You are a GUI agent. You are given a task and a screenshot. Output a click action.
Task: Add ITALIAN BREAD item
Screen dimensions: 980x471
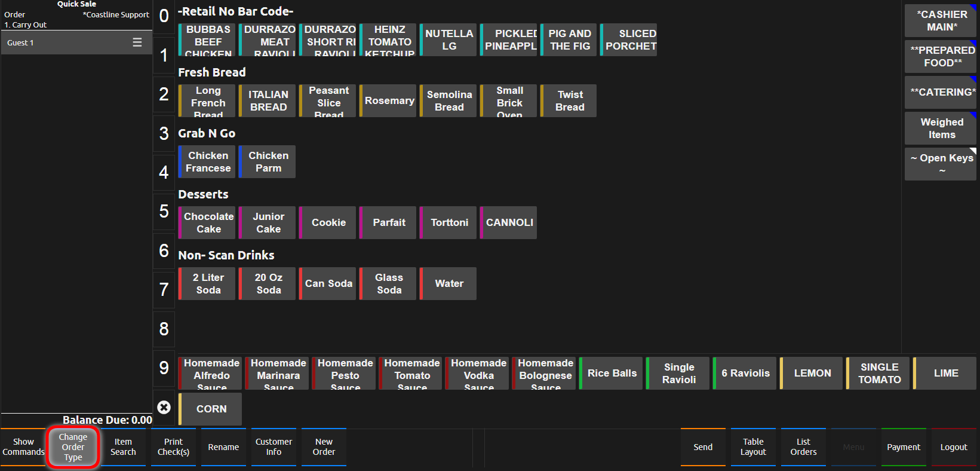point(267,100)
